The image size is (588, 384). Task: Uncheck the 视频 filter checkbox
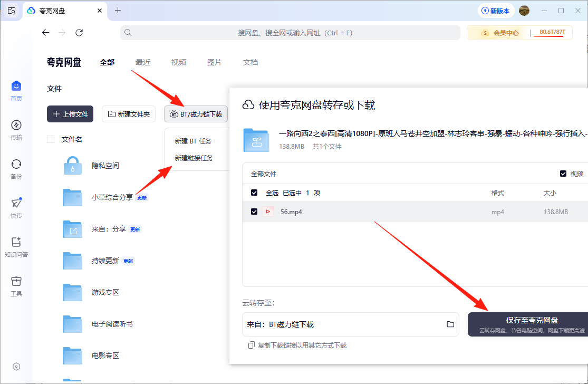point(563,174)
